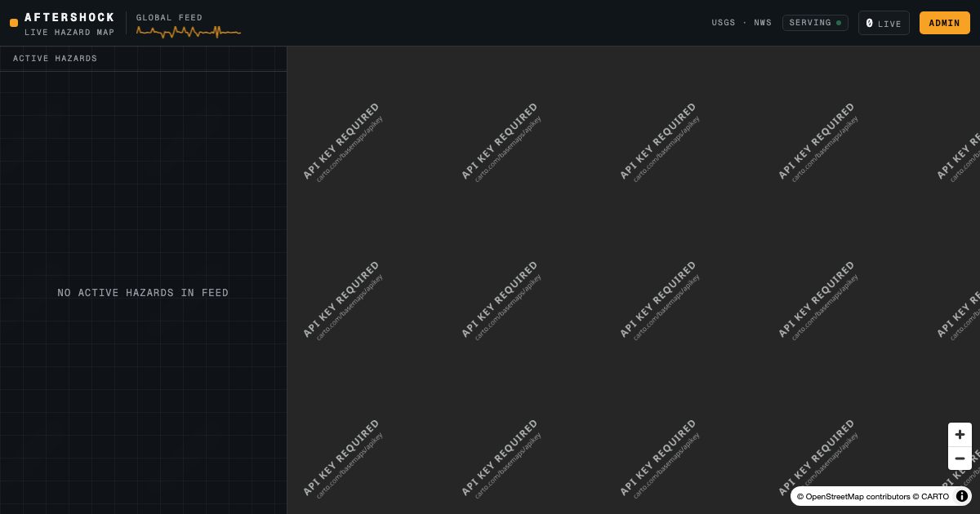The image size is (980, 514).
Task: Open the LIVE hazards counter
Action: click(884, 23)
